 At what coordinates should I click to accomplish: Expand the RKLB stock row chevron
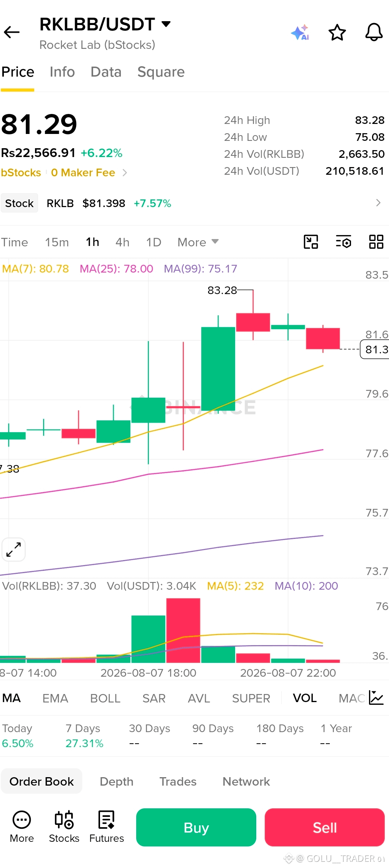coord(378,203)
